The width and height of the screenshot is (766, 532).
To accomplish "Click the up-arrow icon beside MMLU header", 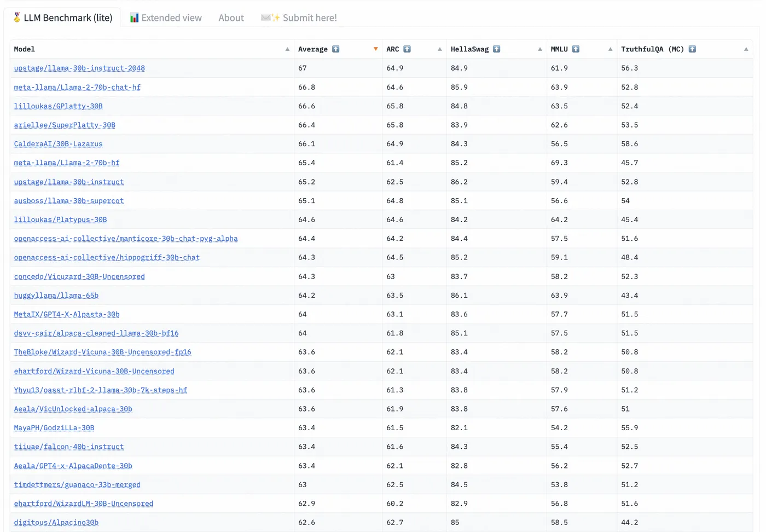I will pyautogui.click(x=576, y=49).
